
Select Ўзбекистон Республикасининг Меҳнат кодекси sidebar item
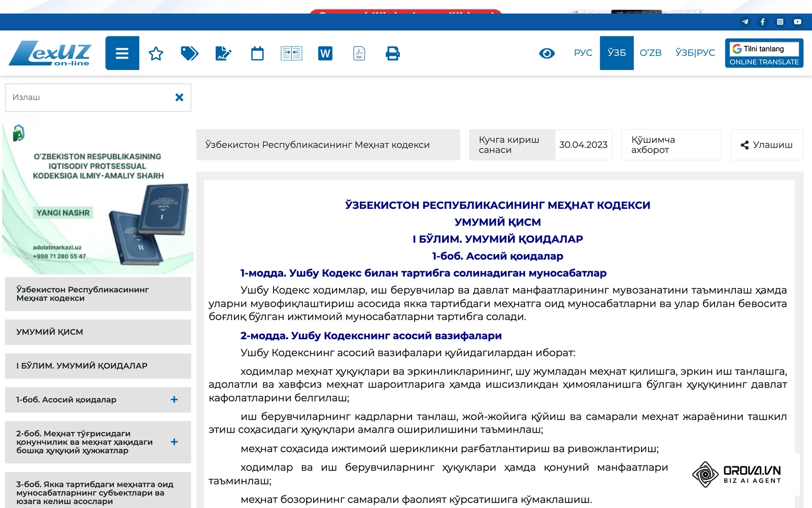coord(98,294)
